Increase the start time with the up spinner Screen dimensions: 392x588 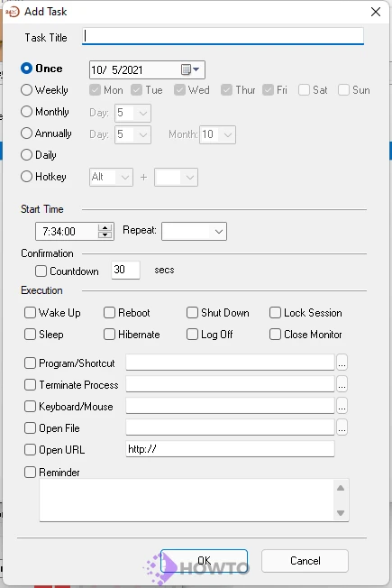(105, 227)
